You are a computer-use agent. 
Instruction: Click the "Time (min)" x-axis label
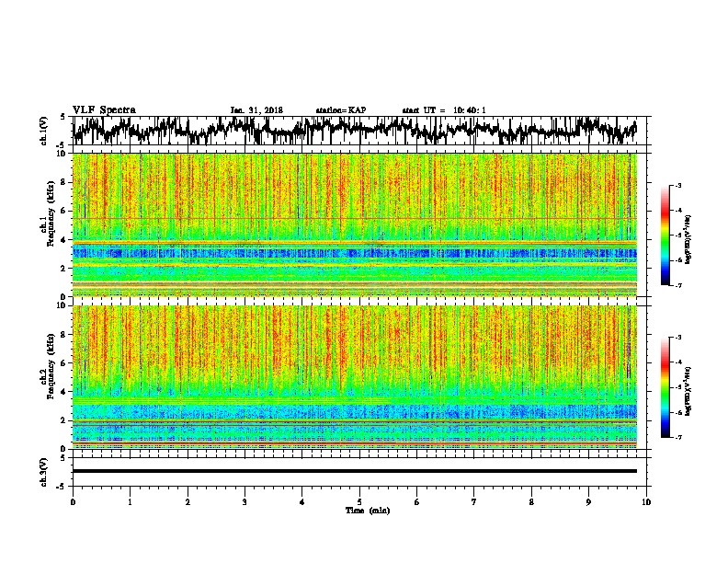pyautogui.click(x=368, y=511)
